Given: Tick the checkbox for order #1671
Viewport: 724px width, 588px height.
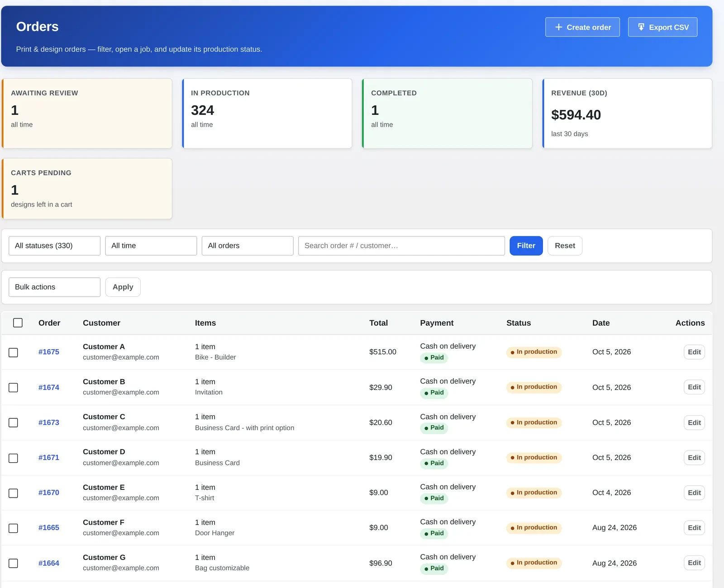Looking at the screenshot, I should tap(14, 458).
